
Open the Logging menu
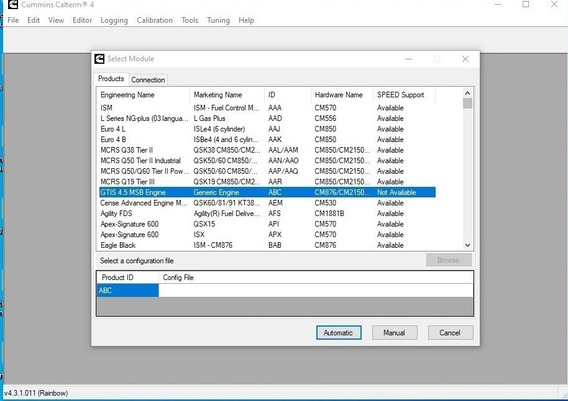(x=114, y=20)
